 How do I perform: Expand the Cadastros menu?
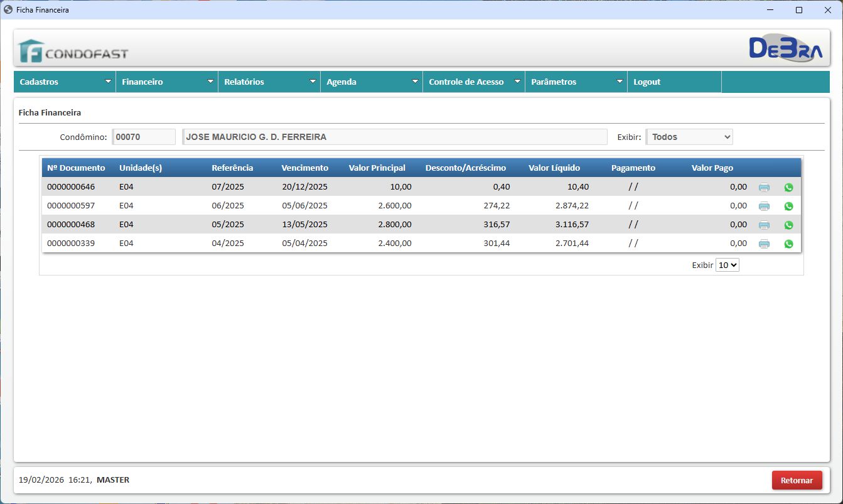(65, 82)
